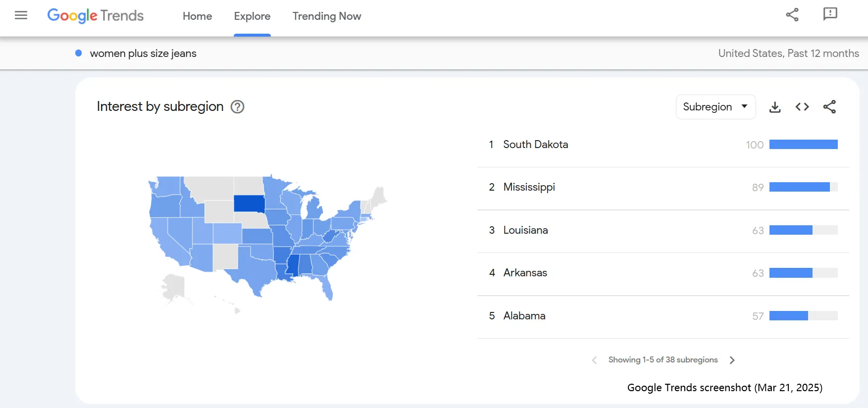Select the Explore tab
The image size is (868, 408).
[252, 16]
